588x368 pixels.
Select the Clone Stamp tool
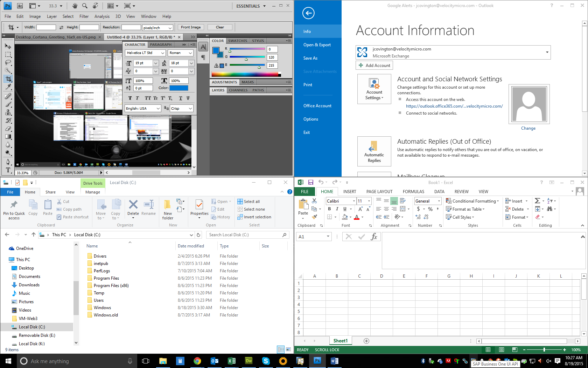click(x=8, y=112)
